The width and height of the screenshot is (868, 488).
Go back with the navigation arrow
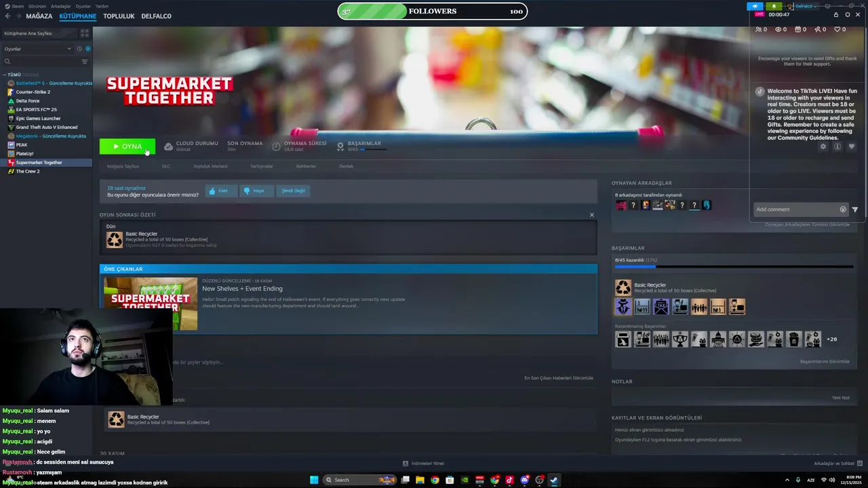pos(8,16)
